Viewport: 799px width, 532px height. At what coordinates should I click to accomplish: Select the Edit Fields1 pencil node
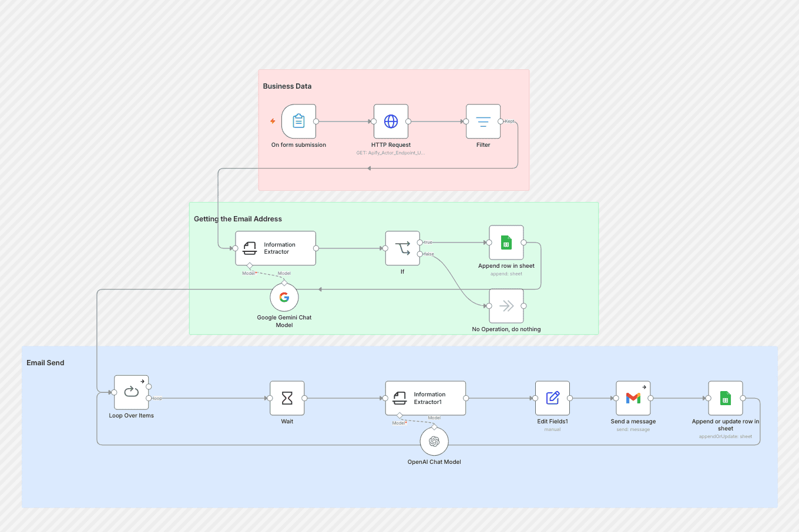click(x=552, y=398)
